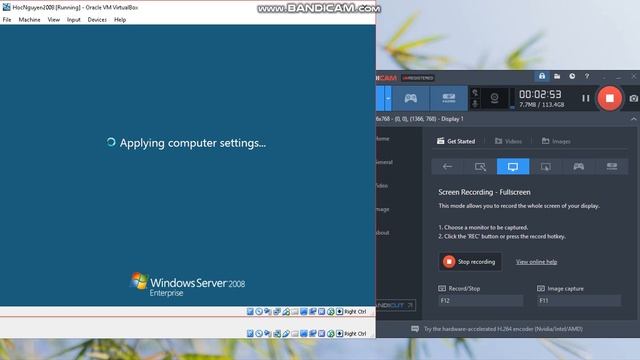640x360 pixels.
Task: Open the Bandicam scheduled recording clock icon
Action: click(x=572, y=76)
